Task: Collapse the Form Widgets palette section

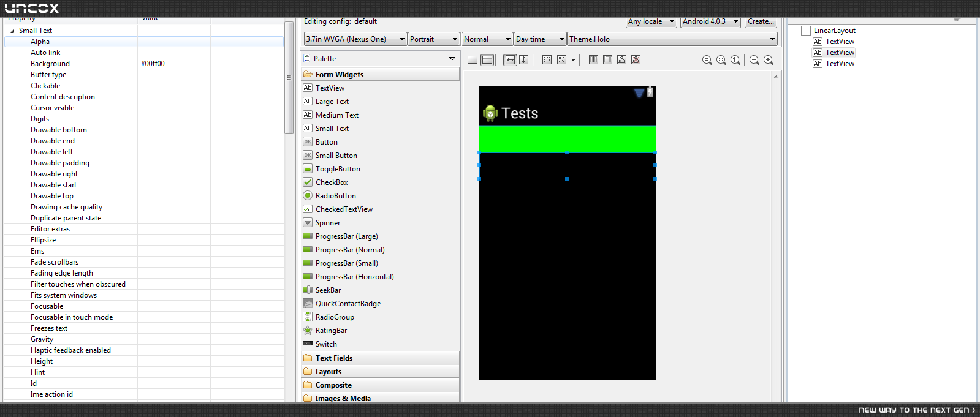Action: click(x=380, y=75)
